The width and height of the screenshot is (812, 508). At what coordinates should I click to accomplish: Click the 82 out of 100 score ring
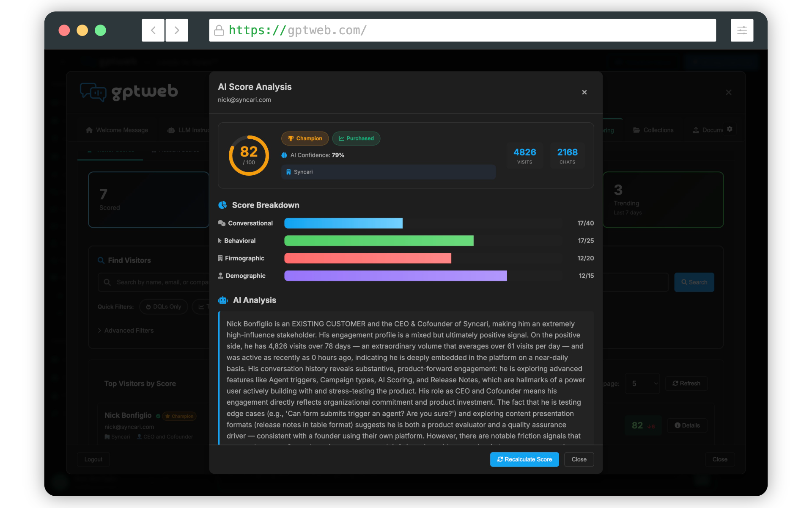point(249,155)
